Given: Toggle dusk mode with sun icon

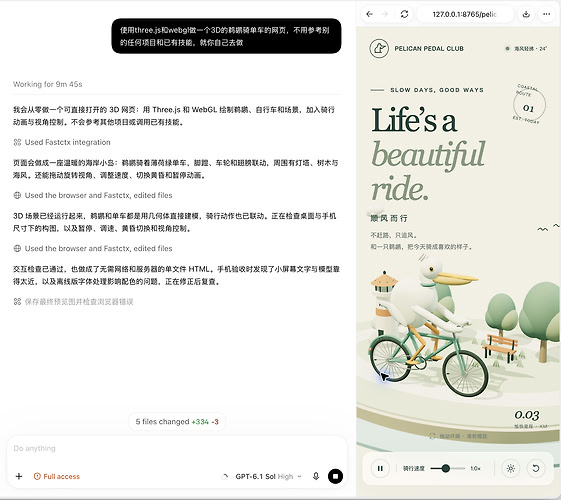Looking at the screenshot, I should pyautogui.click(x=511, y=468).
